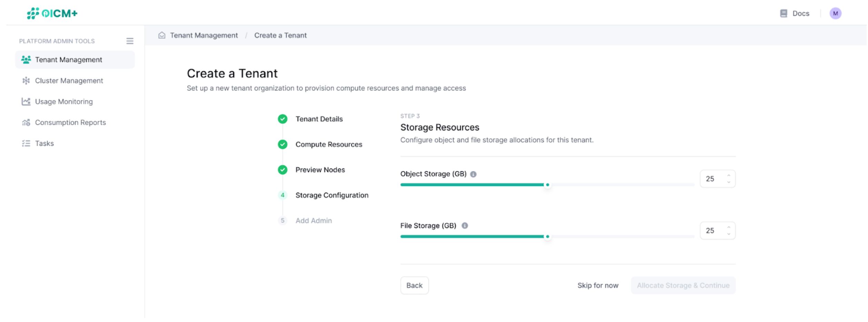Increase Object Storage with the up stepper arrow
This screenshot has width=868, height=322.
(x=728, y=175)
